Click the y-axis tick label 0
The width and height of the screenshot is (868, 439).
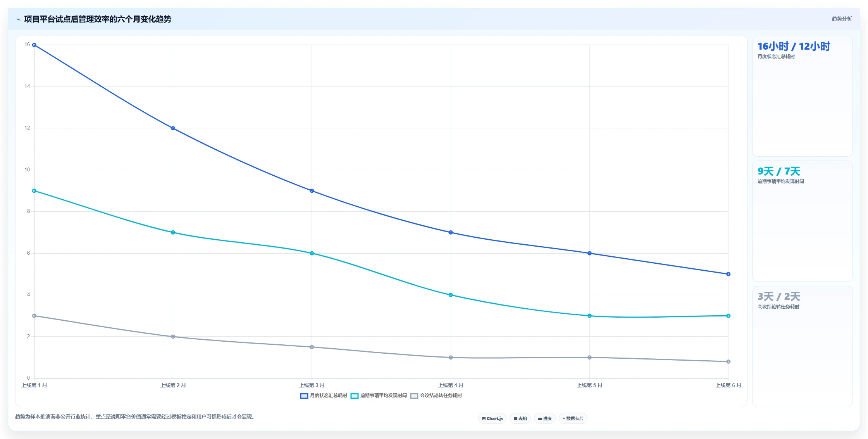click(x=28, y=378)
